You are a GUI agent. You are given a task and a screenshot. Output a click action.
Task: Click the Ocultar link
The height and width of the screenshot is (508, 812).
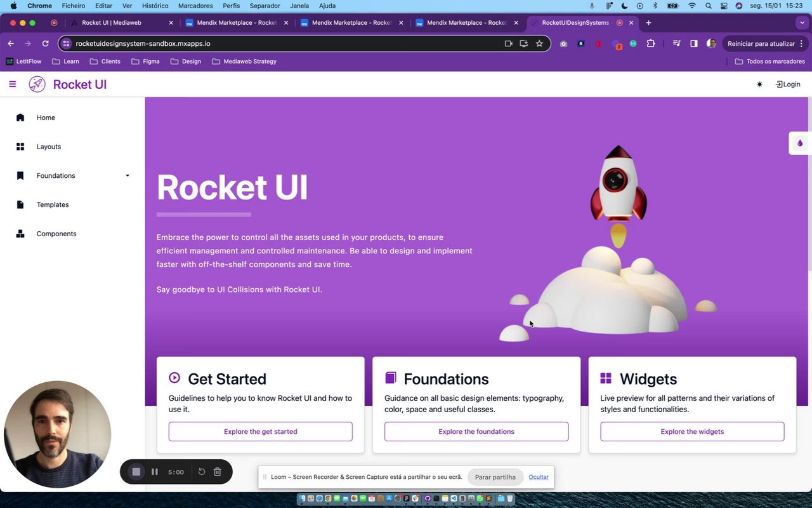pos(539,477)
